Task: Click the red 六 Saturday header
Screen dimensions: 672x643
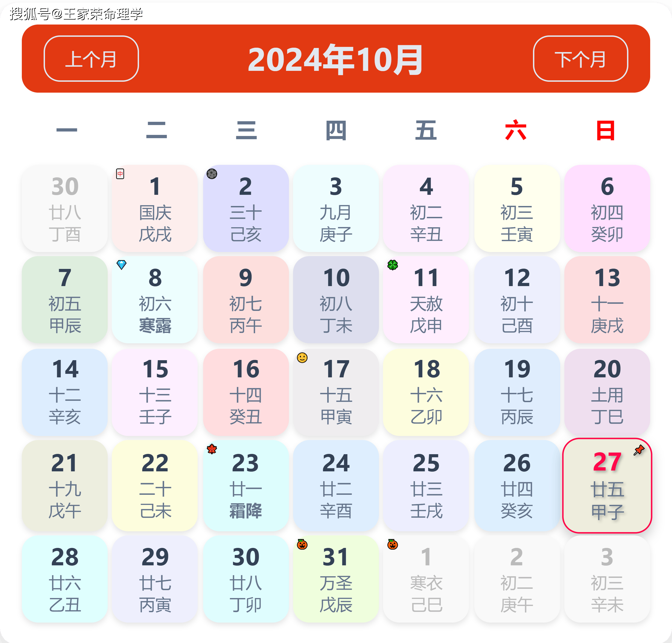Action: (516, 130)
